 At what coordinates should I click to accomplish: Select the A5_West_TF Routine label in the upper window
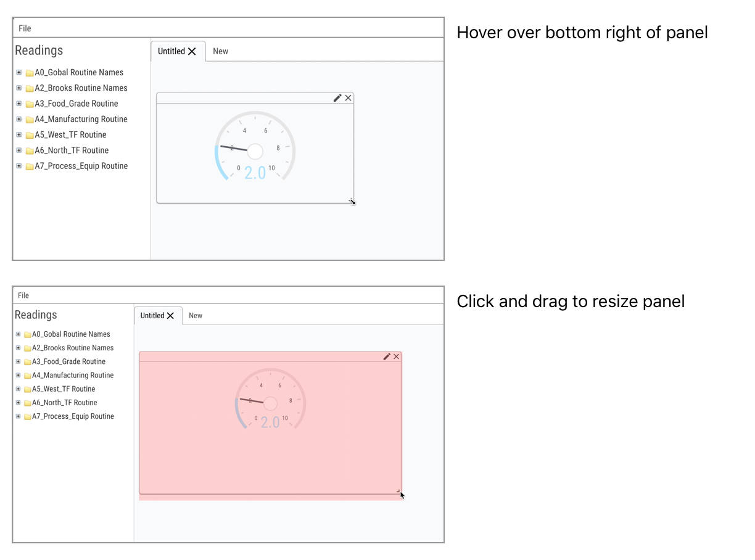coord(70,135)
